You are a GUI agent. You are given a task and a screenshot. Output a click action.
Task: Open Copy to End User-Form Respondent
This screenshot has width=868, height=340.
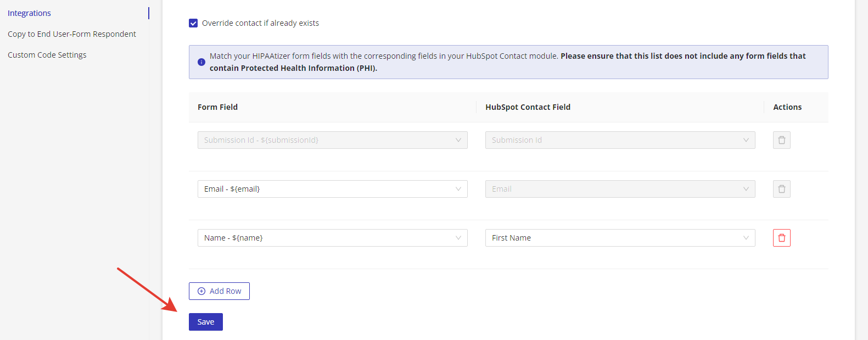pos(72,34)
